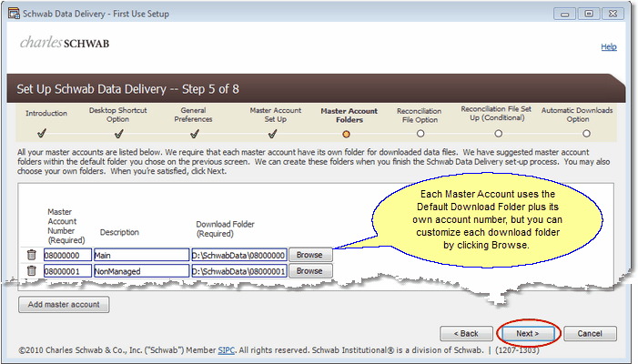The width and height of the screenshot is (638, 364).
Task: Click the General Preferences checkmark
Action: coord(195,133)
